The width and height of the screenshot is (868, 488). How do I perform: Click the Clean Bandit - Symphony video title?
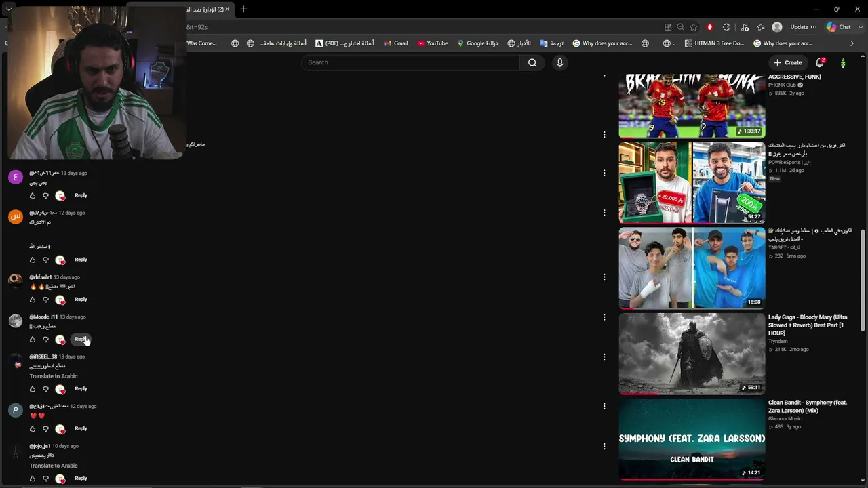click(x=808, y=407)
